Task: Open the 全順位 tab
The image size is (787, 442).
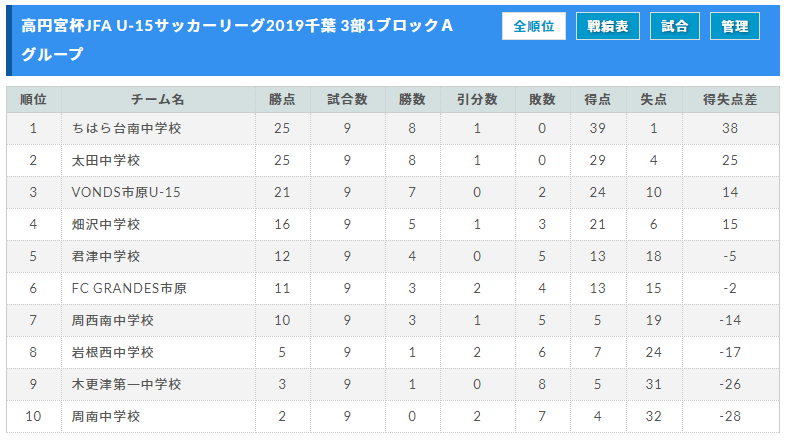Action: (534, 26)
